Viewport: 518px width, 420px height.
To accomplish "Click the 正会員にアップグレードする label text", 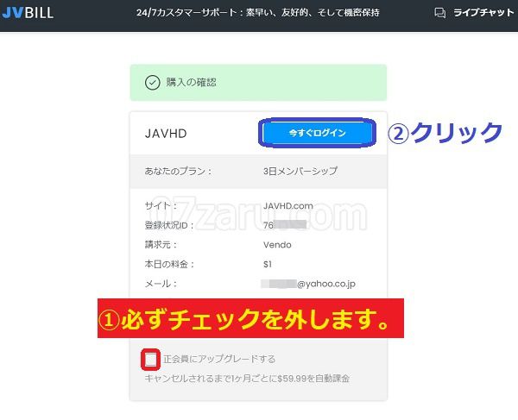I will point(219,359).
